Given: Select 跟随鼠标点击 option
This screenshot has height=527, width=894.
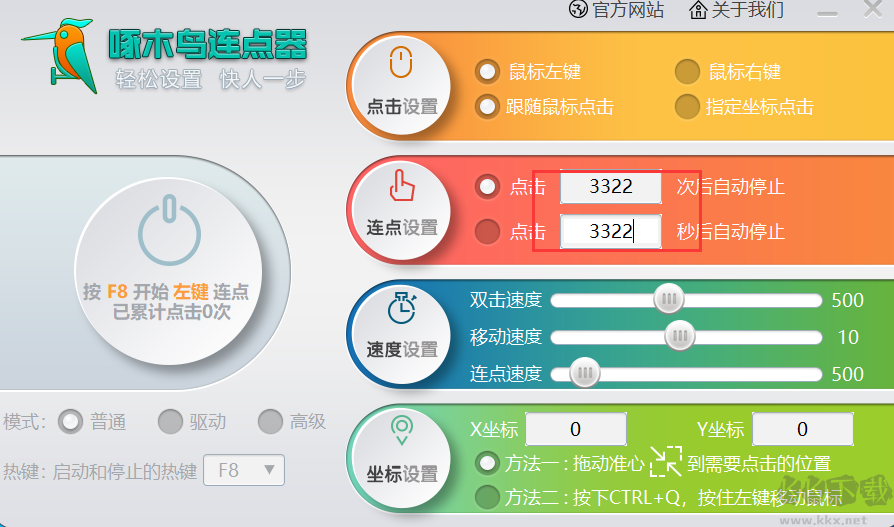Looking at the screenshot, I should click(x=487, y=107).
